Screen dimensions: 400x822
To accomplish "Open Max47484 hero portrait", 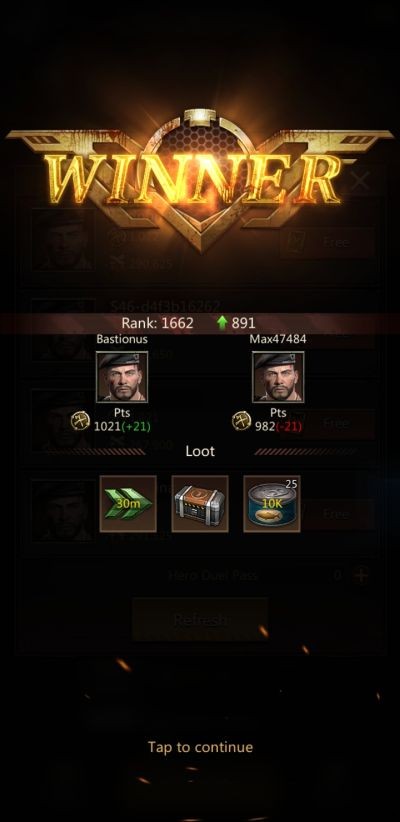I will click(x=278, y=377).
